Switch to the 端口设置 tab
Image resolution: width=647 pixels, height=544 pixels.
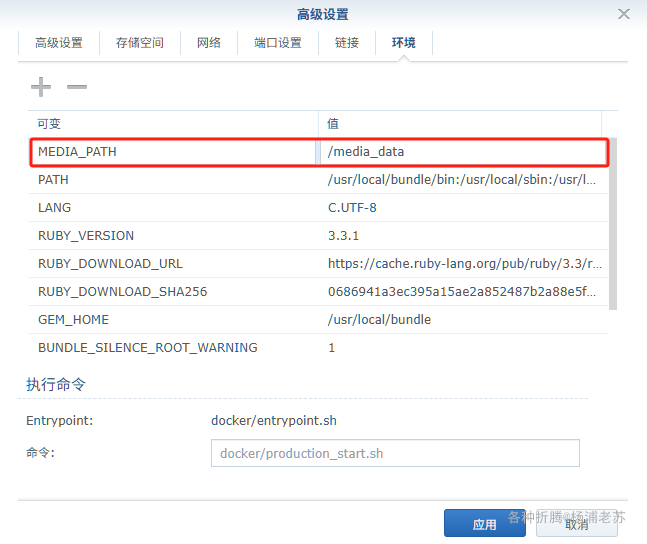278,43
